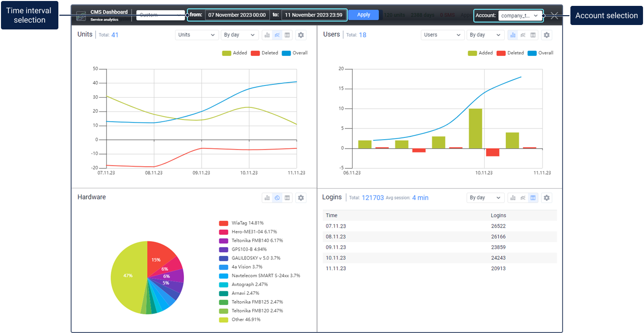Viewport: 644px width, 333px height.
Task: Expand By day dropdown in Logins panel
Action: (485, 198)
